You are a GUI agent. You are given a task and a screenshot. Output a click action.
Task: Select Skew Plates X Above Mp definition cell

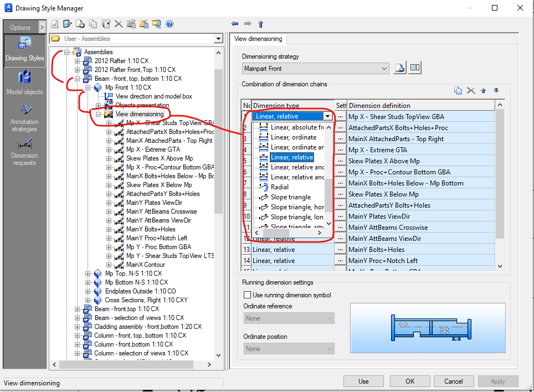(x=420, y=161)
